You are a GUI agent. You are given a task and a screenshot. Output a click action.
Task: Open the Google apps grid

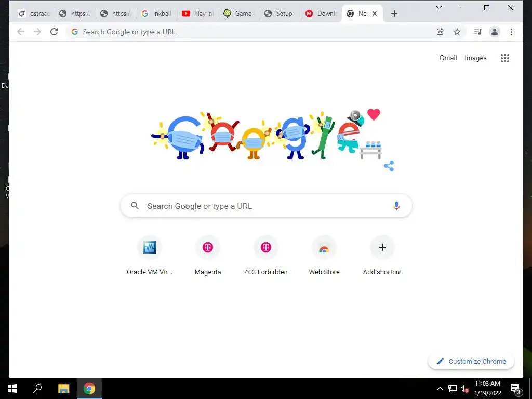point(505,58)
